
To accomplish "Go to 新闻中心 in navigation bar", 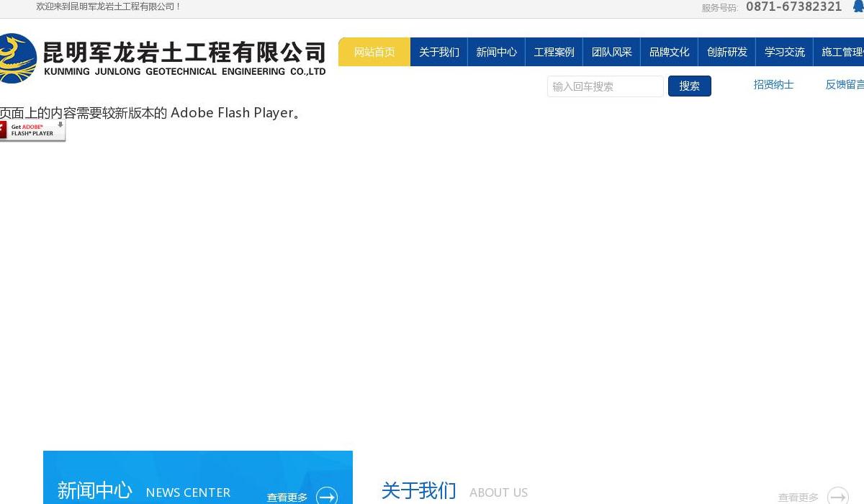I will (497, 52).
